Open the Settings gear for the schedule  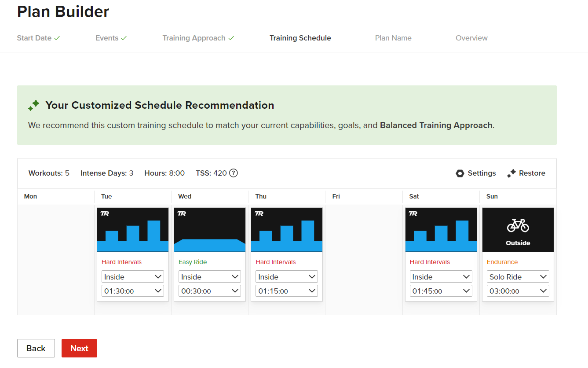(460, 173)
